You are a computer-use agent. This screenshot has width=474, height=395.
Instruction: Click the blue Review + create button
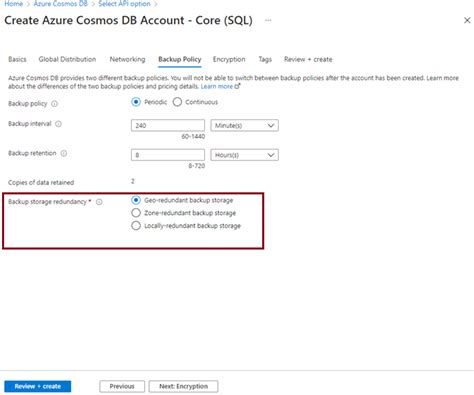click(x=38, y=386)
